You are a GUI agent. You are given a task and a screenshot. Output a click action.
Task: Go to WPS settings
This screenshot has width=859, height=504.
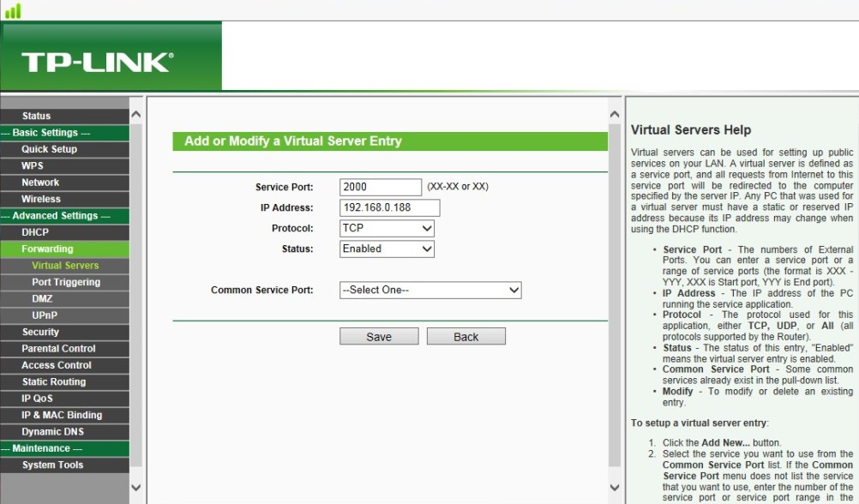(64, 166)
